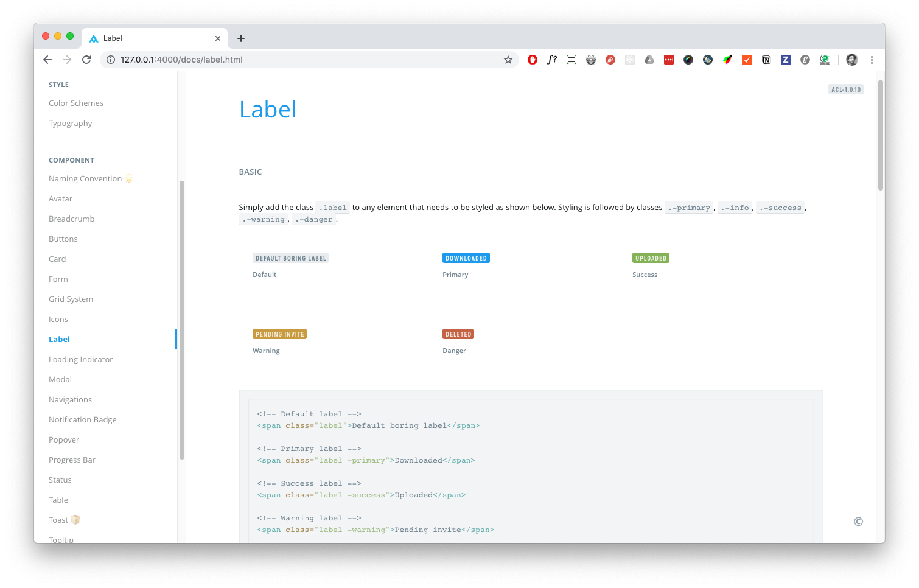Open the Chrome three-dot menu
919x588 pixels.
pos(872,60)
